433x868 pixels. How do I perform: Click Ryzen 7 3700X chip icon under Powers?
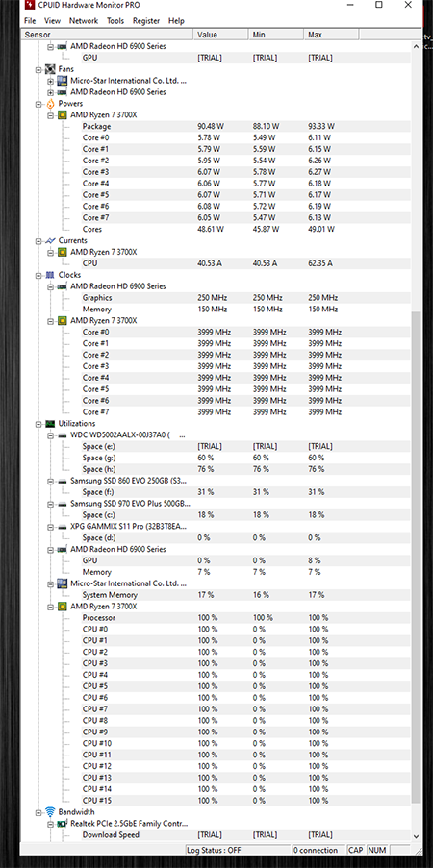coord(63,115)
